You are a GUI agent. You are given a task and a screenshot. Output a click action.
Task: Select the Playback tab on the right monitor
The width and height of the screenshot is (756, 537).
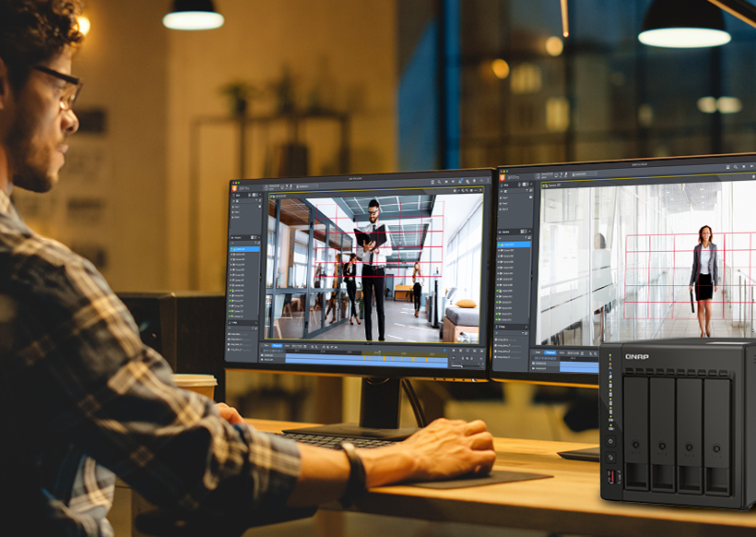coord(550,352)
